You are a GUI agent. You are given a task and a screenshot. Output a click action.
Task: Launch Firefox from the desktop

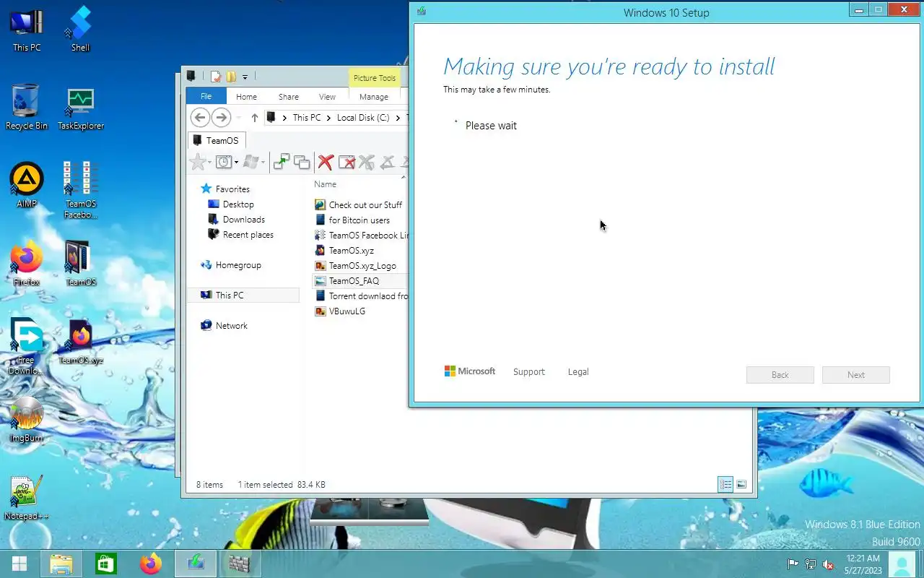click(x=27, y=264)
